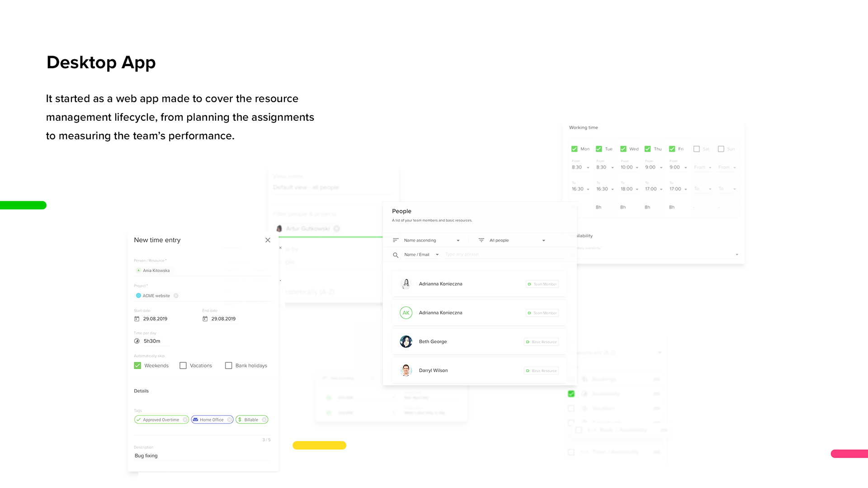Screen dimensions: 868x488
Task: Click the Home Office tag
Action: point(212,420)
